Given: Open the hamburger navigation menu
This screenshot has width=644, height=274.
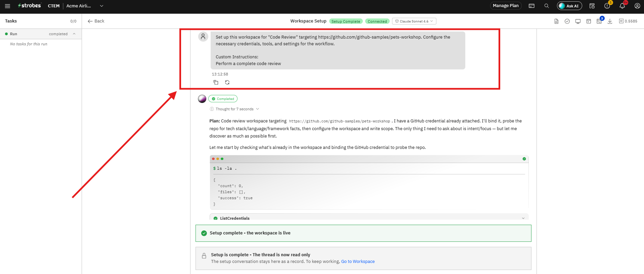Looking at the screenshot, I should [7, 6].
